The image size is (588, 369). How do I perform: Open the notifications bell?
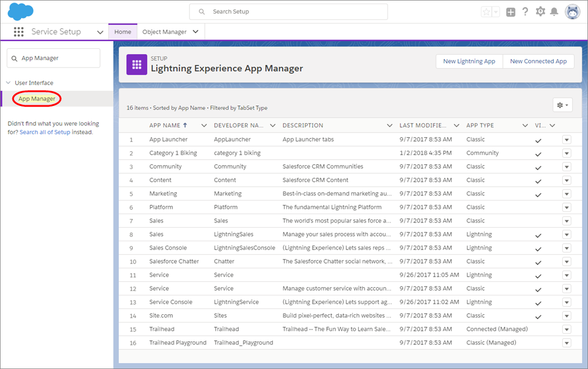click(x=554, y=12)
